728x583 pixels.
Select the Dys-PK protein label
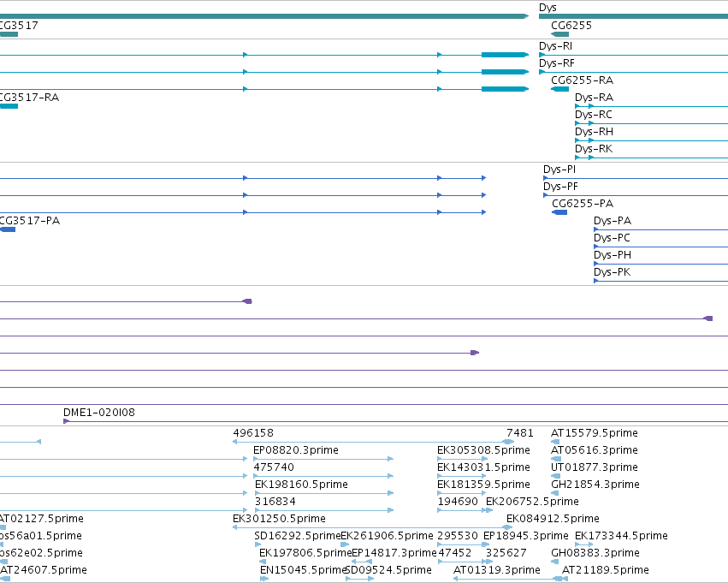point(612,272)
